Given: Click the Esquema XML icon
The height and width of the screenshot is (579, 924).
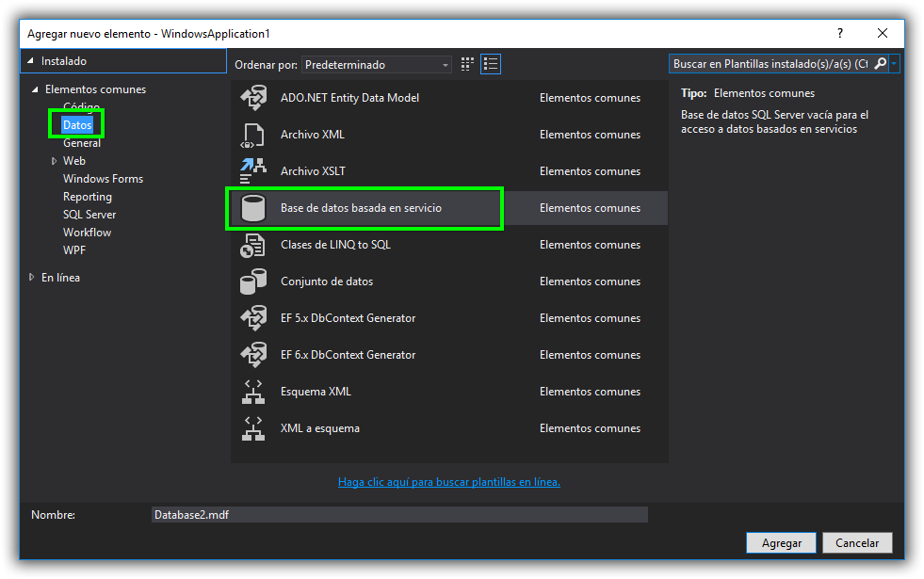Looking at the screenshot, I should click(x=253, y=392).
